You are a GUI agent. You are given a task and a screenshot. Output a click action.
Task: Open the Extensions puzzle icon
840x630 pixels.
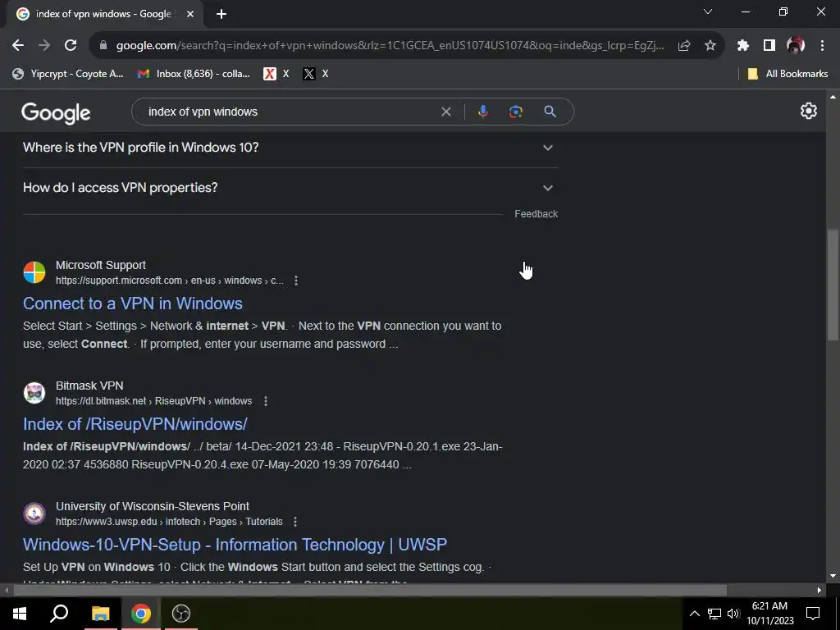(x=743, y=46)
